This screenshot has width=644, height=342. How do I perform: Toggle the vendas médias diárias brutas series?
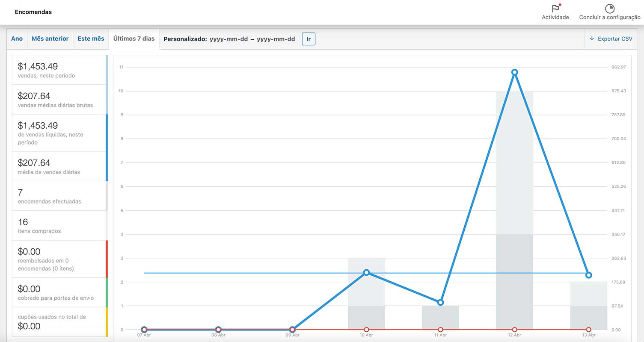(x=59, y=100)
